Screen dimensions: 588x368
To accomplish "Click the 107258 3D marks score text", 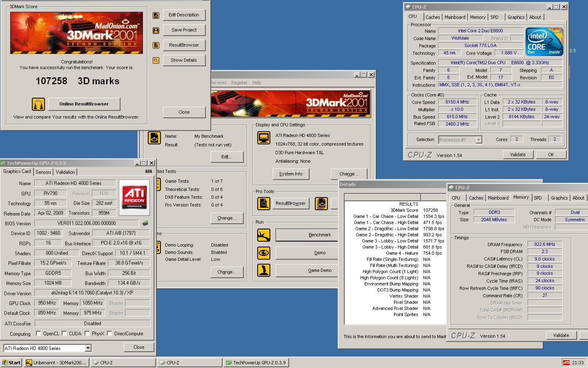I will [x=78, y=81].
